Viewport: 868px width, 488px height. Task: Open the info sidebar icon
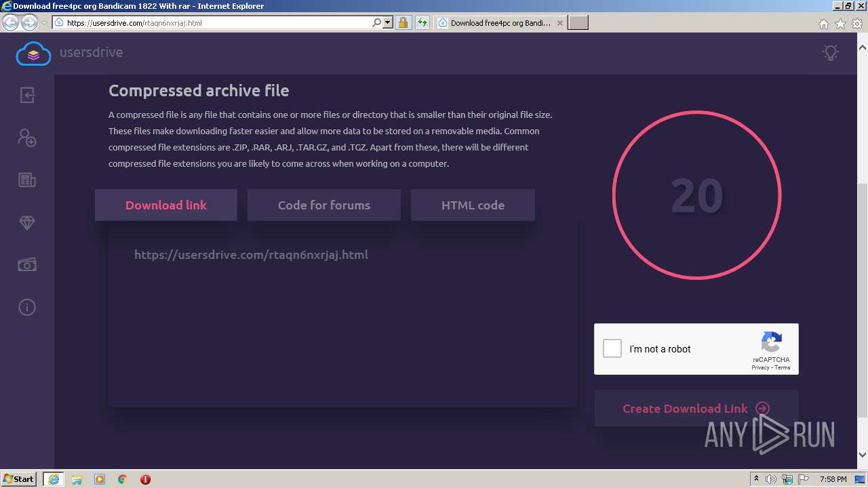tap(27, 308)
